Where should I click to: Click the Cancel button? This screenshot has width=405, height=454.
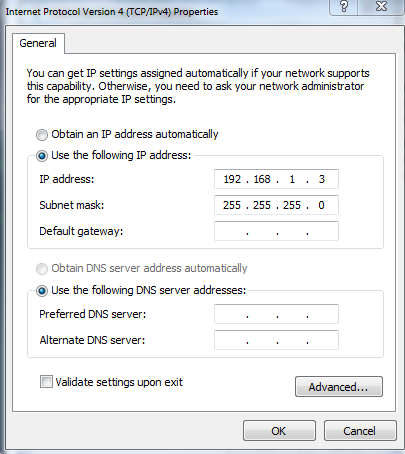360,431
